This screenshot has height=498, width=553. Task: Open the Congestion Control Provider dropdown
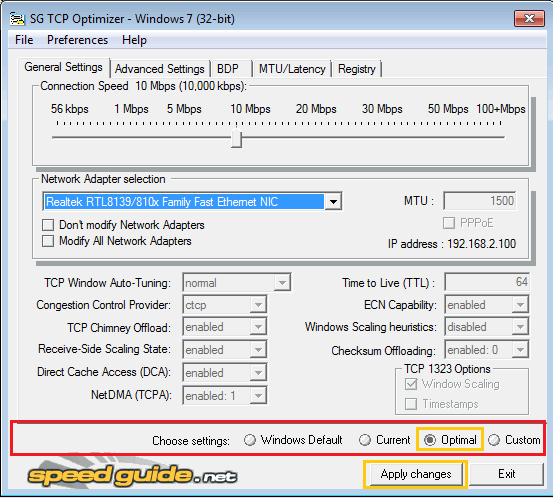(258, 305)
